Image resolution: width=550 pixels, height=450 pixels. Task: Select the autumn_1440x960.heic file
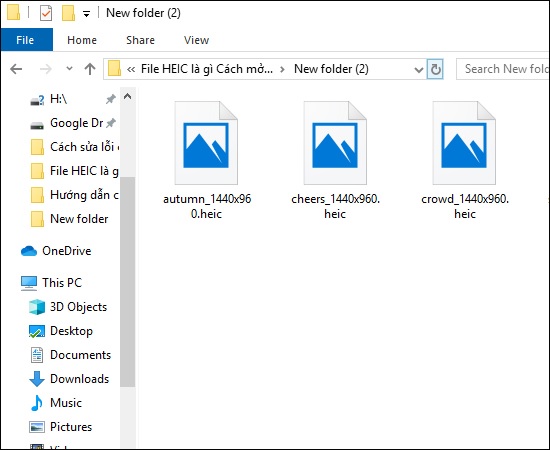click(x=207, y=161)
